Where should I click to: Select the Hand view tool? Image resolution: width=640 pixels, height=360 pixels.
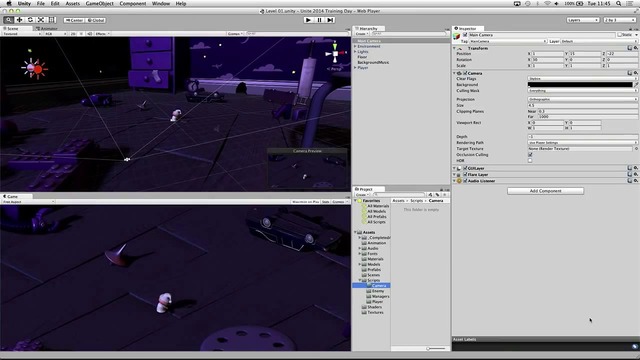[x=8, y=20]
